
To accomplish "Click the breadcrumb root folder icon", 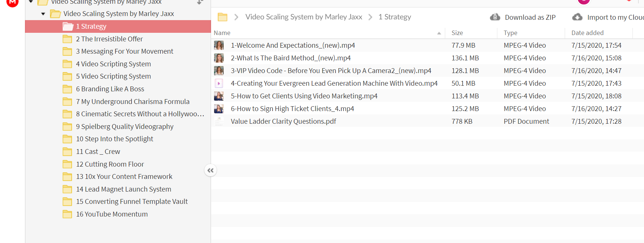I will tap(223, 17).
